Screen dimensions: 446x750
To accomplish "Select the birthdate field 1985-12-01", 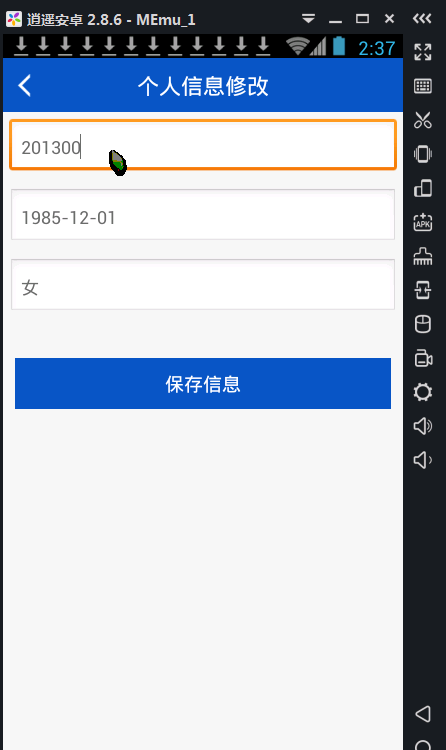I will 203,215.
